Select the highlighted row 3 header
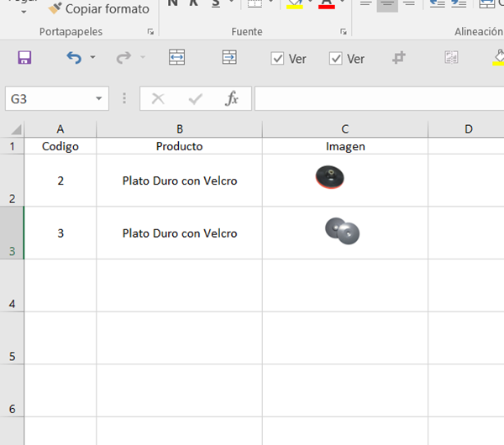 tap(12, 233)
